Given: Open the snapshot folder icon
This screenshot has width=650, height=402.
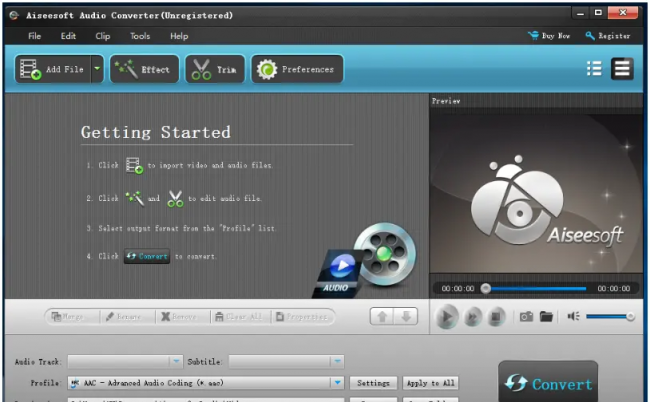Looking at the screenshot, I should tap(546, 317).
